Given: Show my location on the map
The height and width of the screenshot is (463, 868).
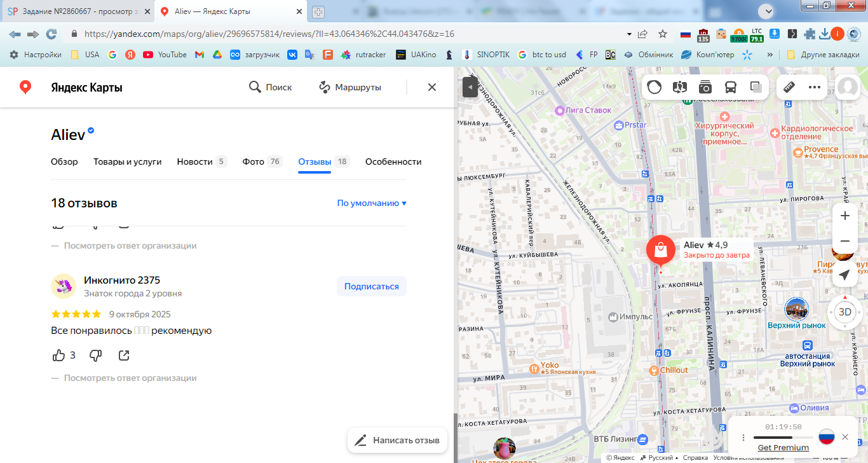Looking at the screenshot, I should 844,275.
